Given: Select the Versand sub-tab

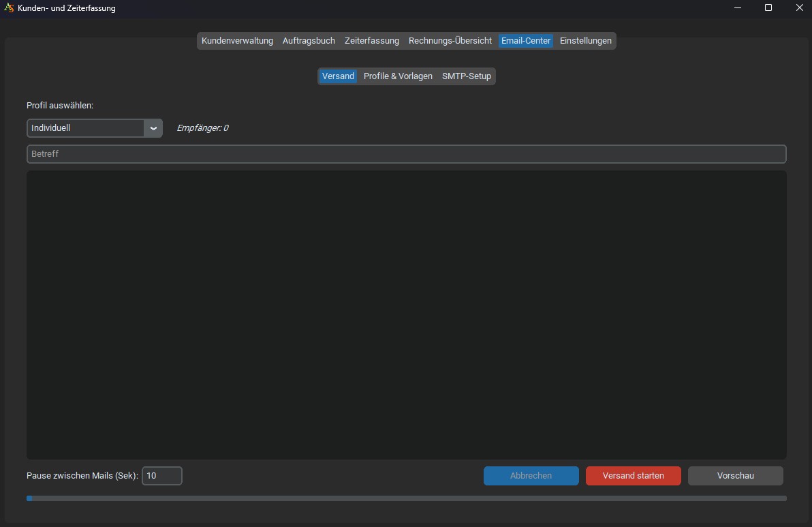Looking at the screenshot, I should click(x=338, y=76).
